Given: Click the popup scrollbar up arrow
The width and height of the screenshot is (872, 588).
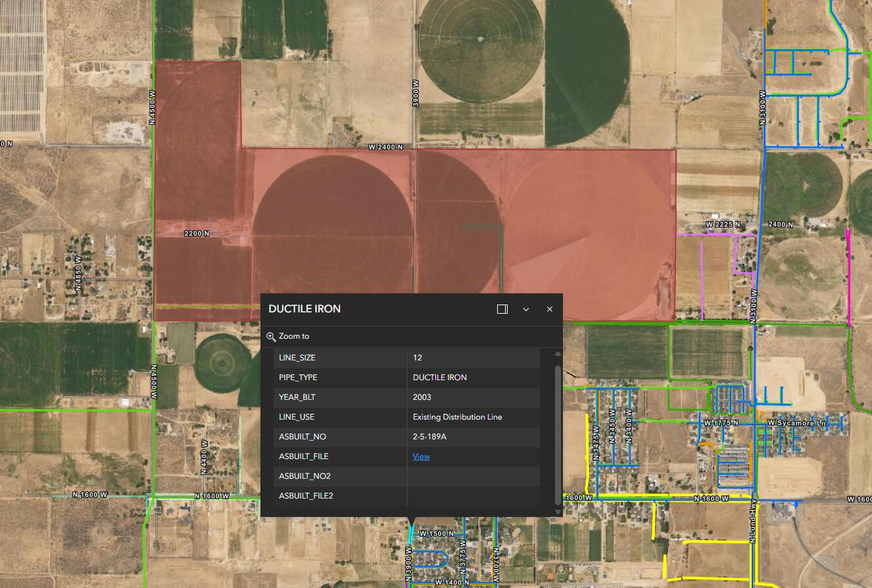Looking at the screenshot, I should tap(558, 354).
